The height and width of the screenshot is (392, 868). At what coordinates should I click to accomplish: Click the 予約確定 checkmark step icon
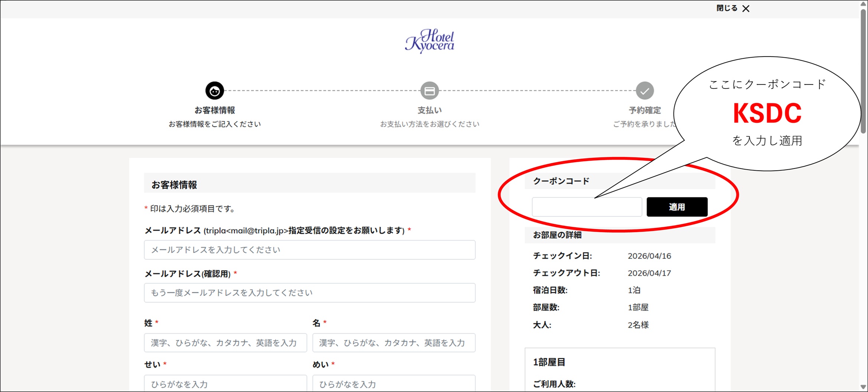(x=645, y=91)
